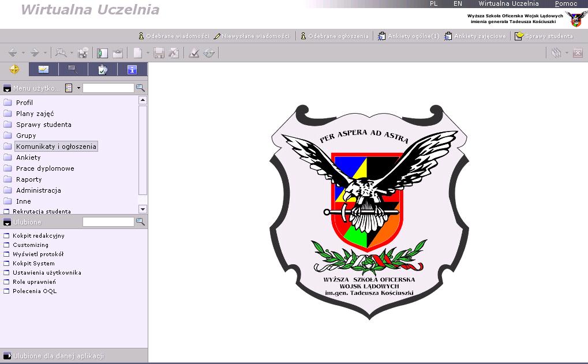Click the close window X toolbar icon
588x364 pixels.
[x=578, y=53]
